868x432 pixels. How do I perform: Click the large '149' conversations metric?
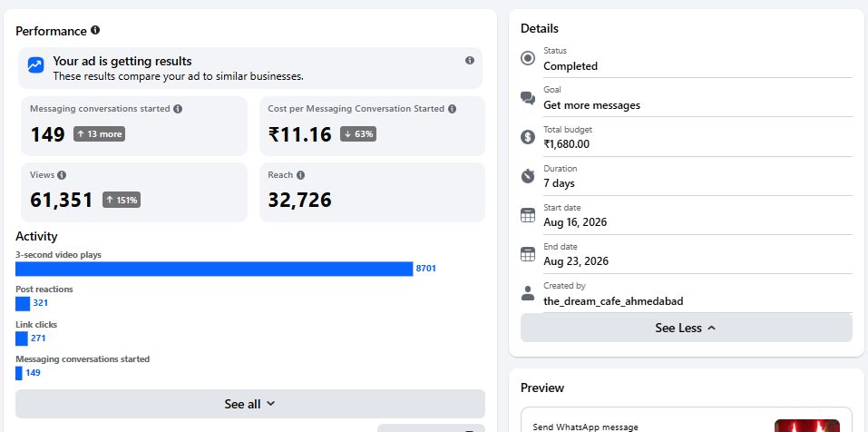47,134
